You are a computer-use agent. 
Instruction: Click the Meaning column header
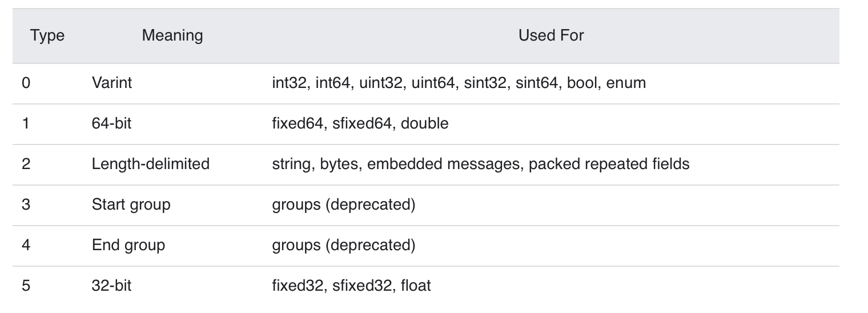point(172,35)
